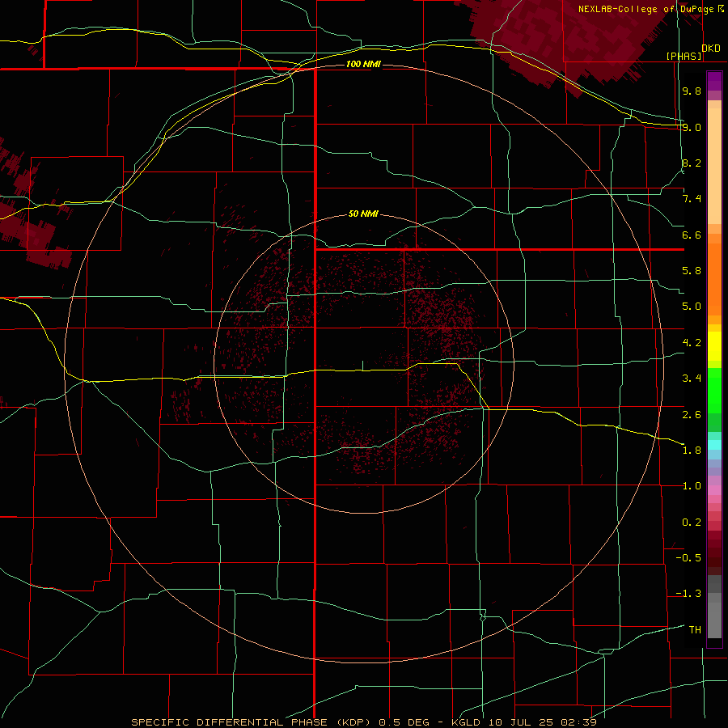This screenshot has width=728, height=728.
Task: Click the -1.3 legend value
Action: 688,594
